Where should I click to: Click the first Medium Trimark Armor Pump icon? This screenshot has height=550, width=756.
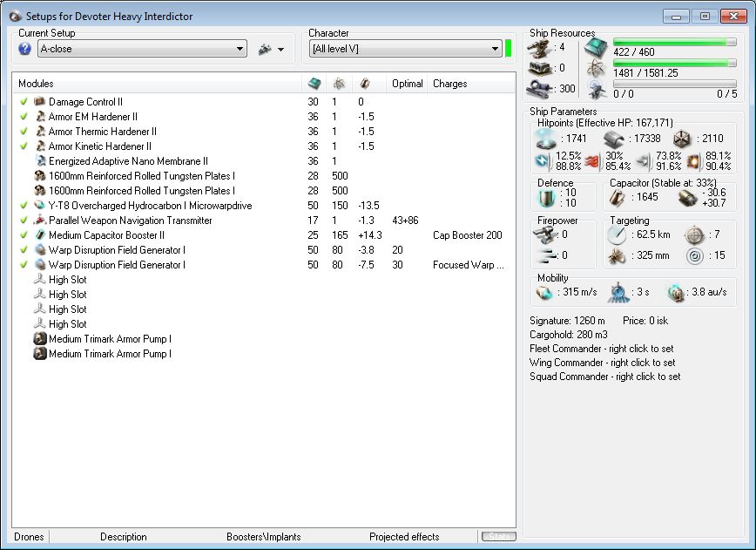(x=40, y=339)
